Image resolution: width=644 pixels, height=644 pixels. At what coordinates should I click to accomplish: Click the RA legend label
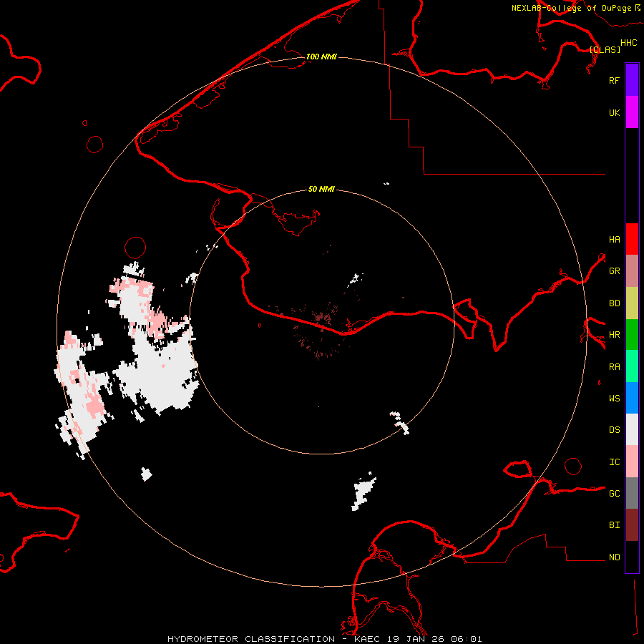coord(614,367)
